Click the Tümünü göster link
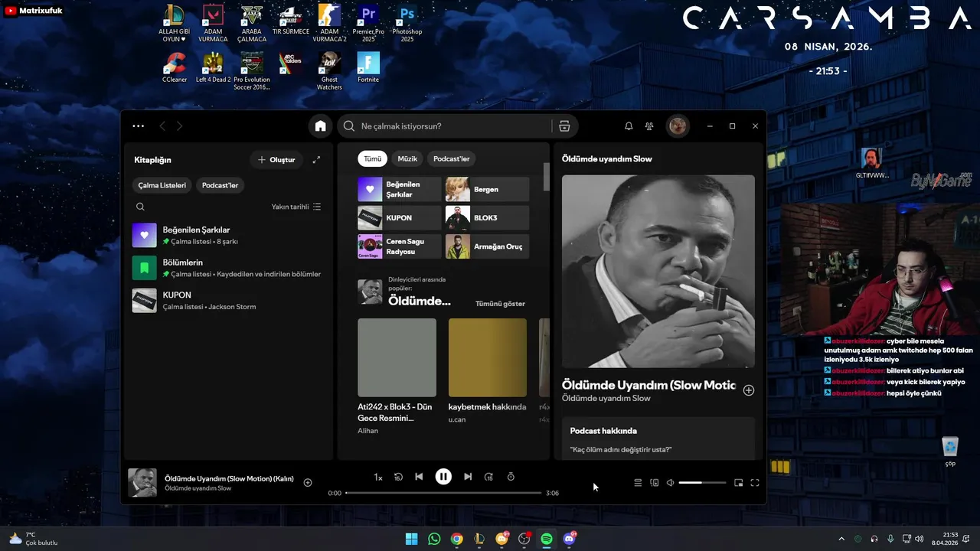The image size is (980, 551). (500, 304)
